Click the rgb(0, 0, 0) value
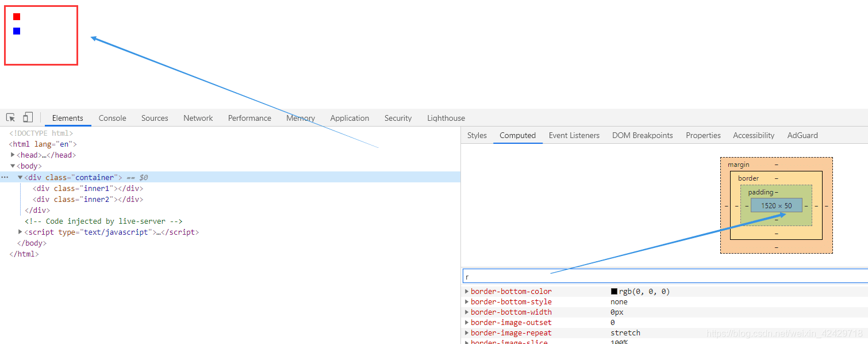The width and height of the screenshot is (868, 344). [644, 292]
